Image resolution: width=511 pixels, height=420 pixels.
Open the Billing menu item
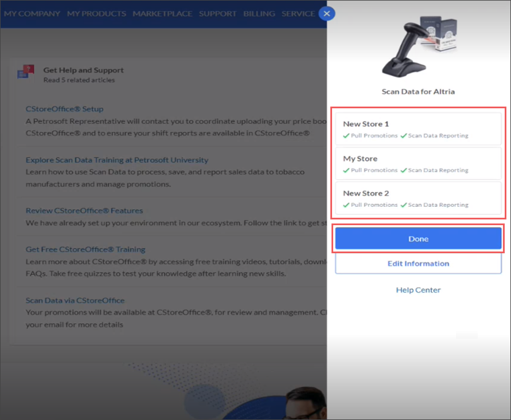(x=259, y=14)
